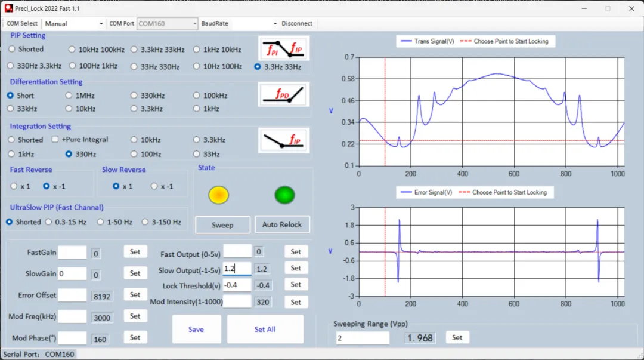This screenshot has height=360, width=644.
Task: Click the Set All button
Action: [265, 329]
